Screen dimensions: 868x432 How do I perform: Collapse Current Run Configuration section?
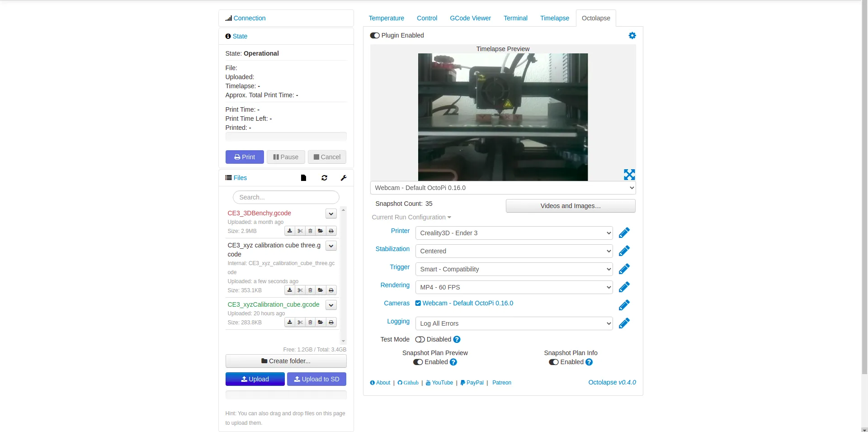point(411,217)
